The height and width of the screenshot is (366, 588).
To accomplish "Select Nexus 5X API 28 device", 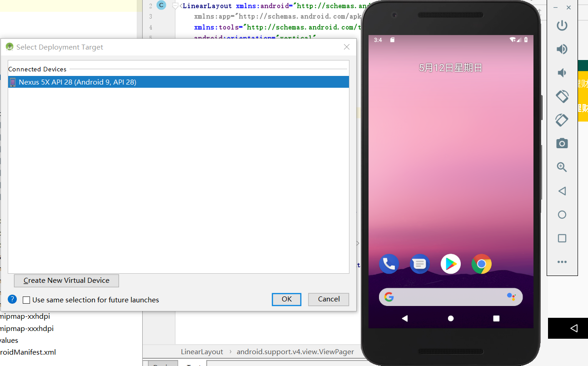I will tap(77, 82).
